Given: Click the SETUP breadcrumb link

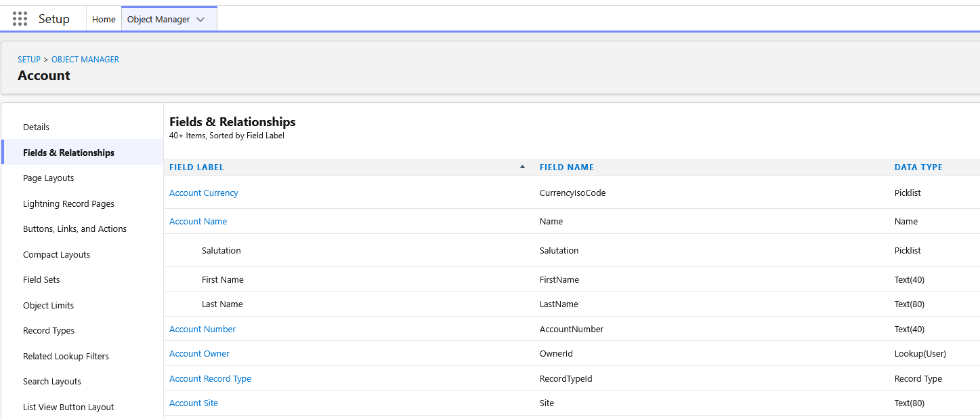Looking at the screenshot, I should 29,60.
